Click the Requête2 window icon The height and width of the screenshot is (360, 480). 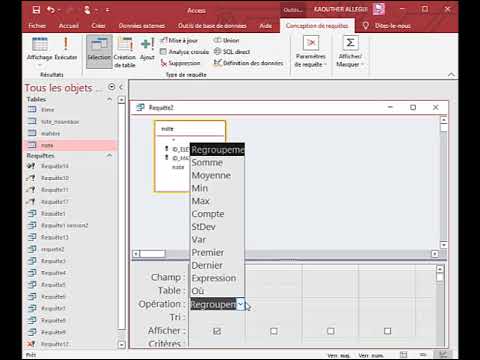click(140, 107)
